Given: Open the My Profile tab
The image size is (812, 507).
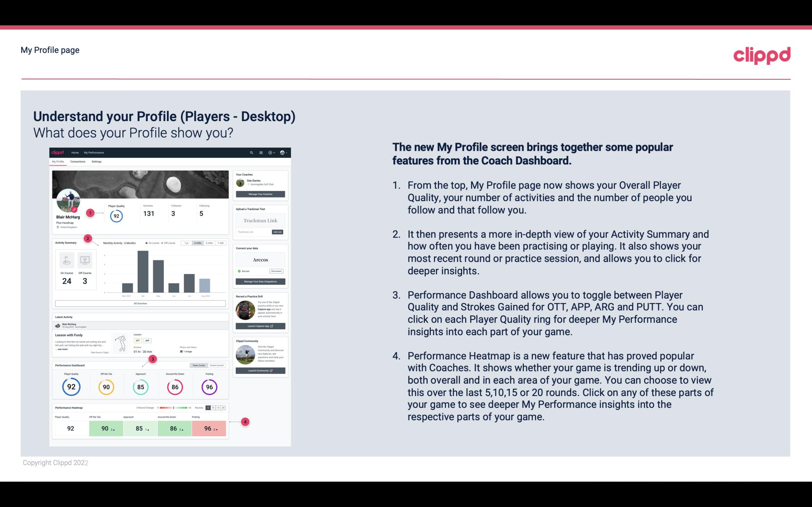Looking at the screenshot, I should coord(58,162).
